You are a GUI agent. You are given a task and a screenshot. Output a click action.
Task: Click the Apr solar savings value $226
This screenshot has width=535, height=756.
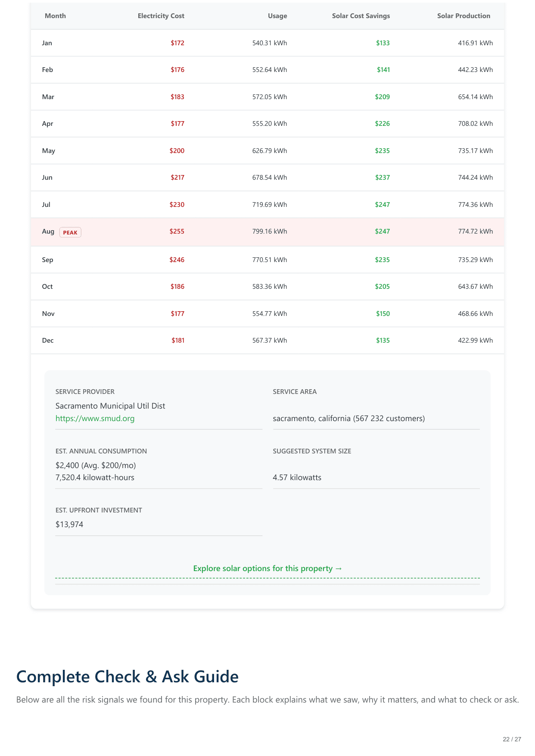(x=382, y=124)
